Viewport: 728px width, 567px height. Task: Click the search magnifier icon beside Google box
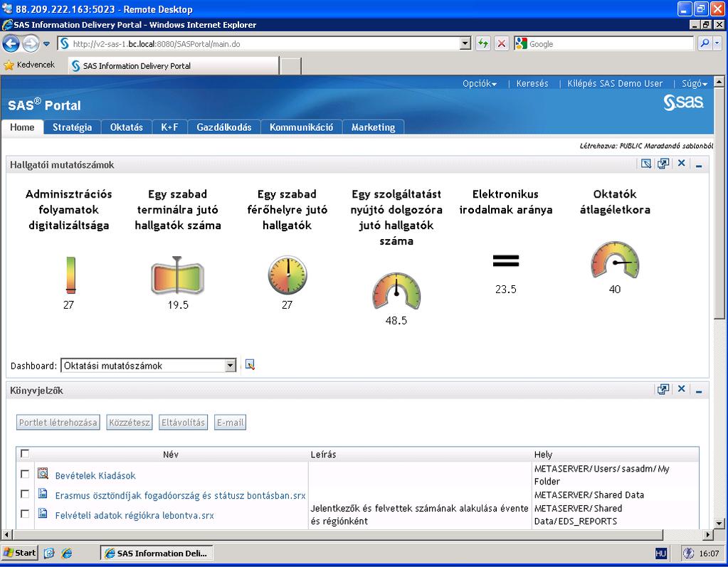pos(705,43)
